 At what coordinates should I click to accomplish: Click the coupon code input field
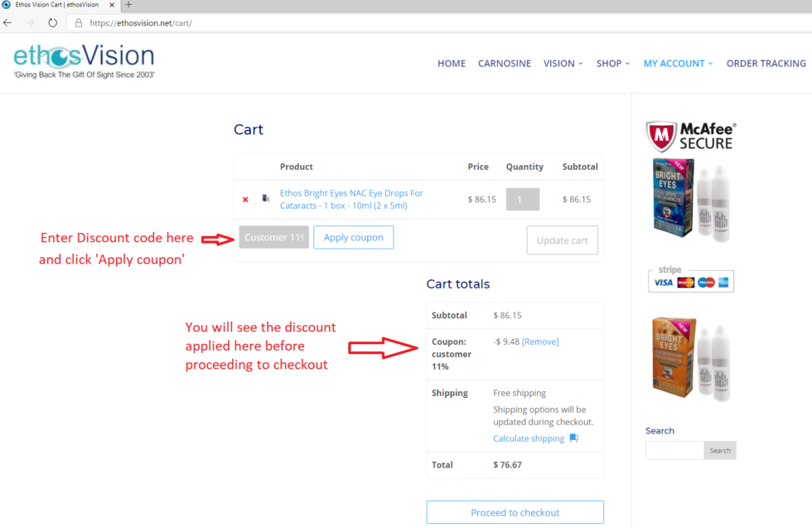pyautogui.click(x=273, y=238)
